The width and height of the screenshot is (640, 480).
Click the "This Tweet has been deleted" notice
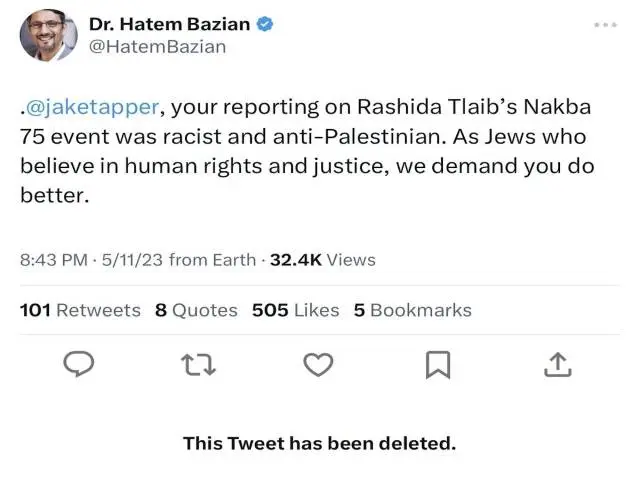click(319, 442)
